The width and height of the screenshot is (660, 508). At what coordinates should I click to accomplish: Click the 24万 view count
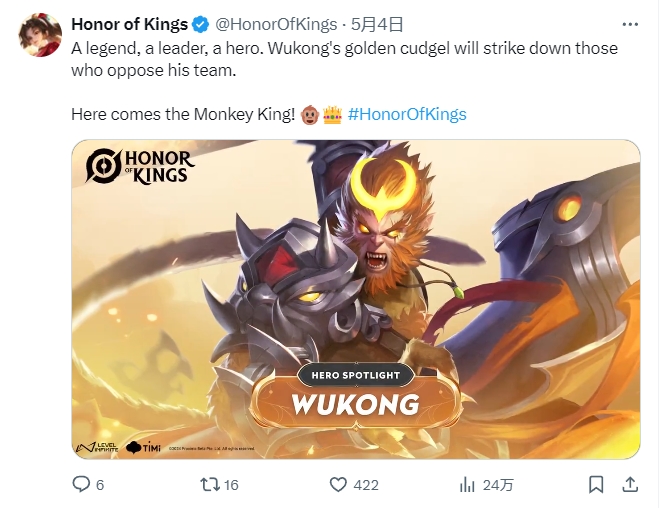[498, 485]
